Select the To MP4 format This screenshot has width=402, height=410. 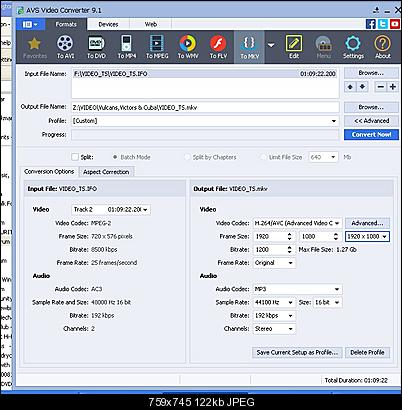pyautogui.click(x=127, y=48)
